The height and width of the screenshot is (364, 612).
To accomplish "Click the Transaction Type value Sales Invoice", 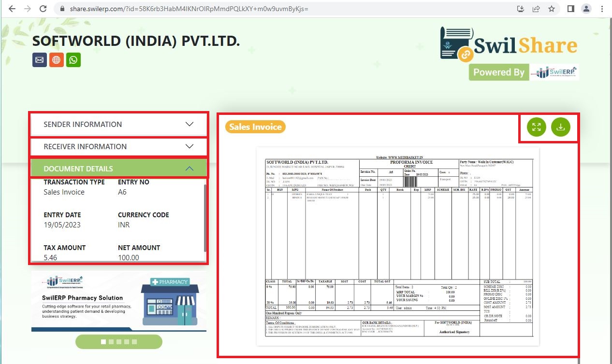I will (64, 192).
